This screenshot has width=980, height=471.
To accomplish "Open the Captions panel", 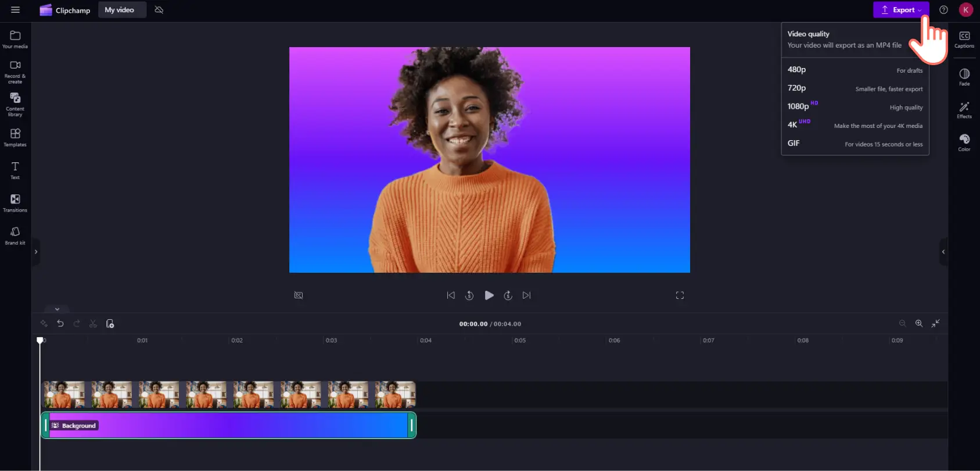I will click(x=964, y=40).
